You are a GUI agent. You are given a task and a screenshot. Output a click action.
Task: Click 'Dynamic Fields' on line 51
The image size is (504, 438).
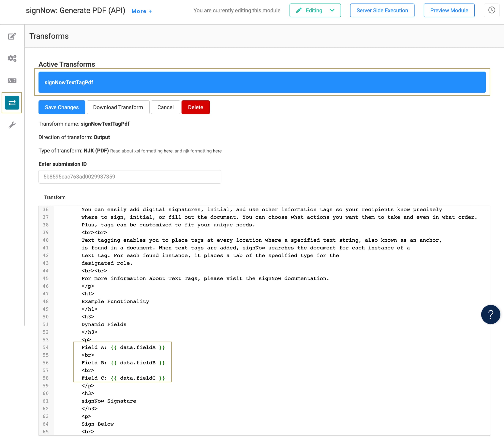(x=104, y=324)
